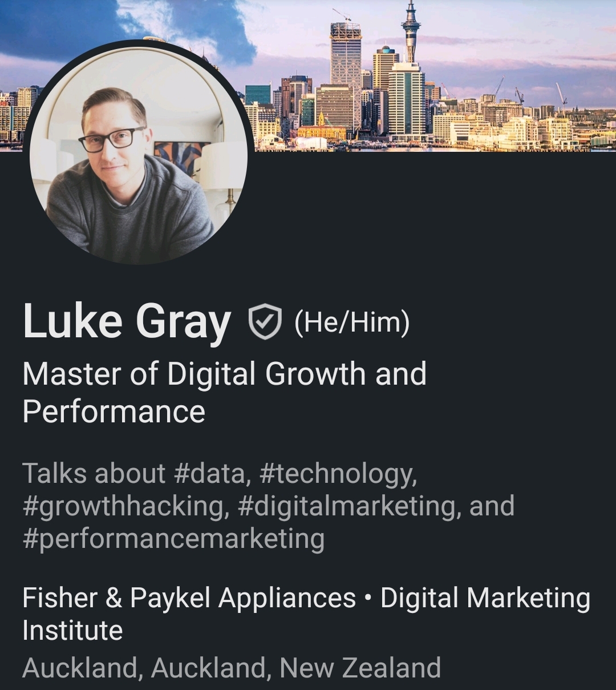Click the name Luke Gray
This screenshot has height=690, width=616.
click(127, 322)
